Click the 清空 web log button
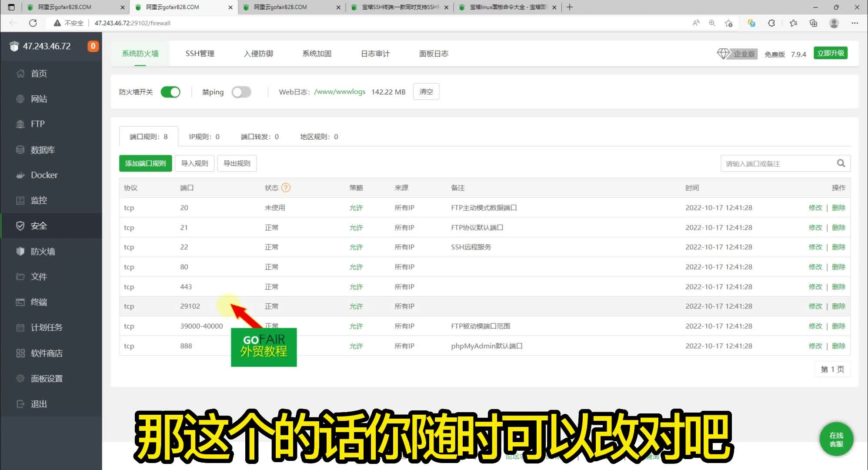 426,91
